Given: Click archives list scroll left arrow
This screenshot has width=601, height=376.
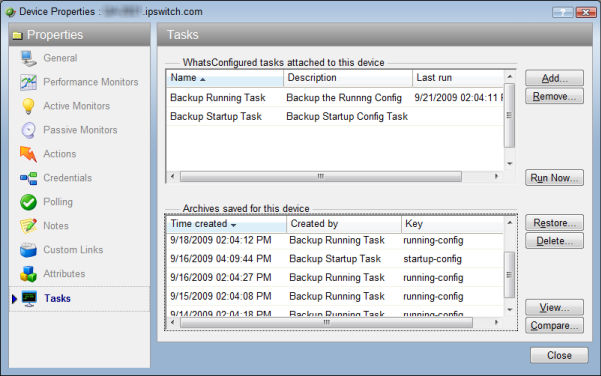Looking at the screenshot, I should coord(172,322).
